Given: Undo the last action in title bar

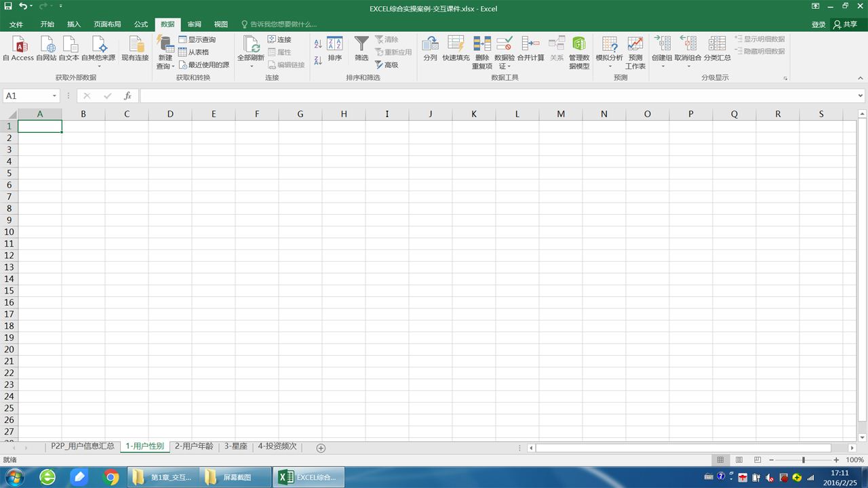Looking at the screenshot, I should pyautogui.click(x=23, y=6).
